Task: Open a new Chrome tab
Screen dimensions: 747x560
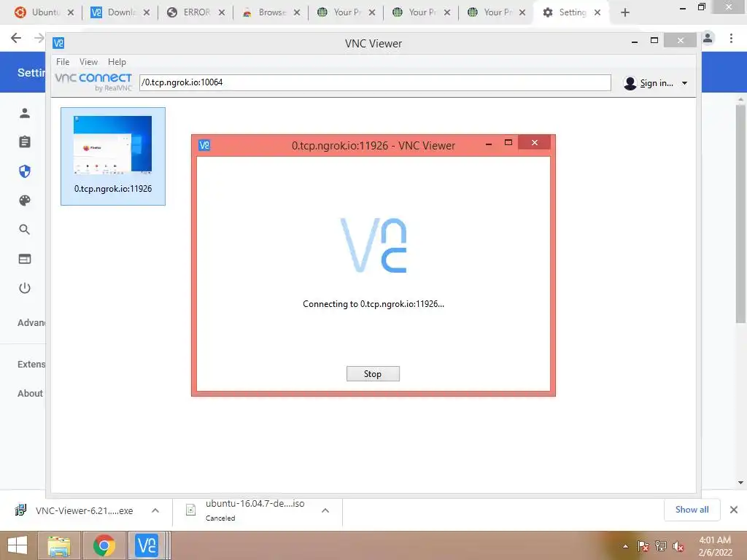Action: point(625,13)
